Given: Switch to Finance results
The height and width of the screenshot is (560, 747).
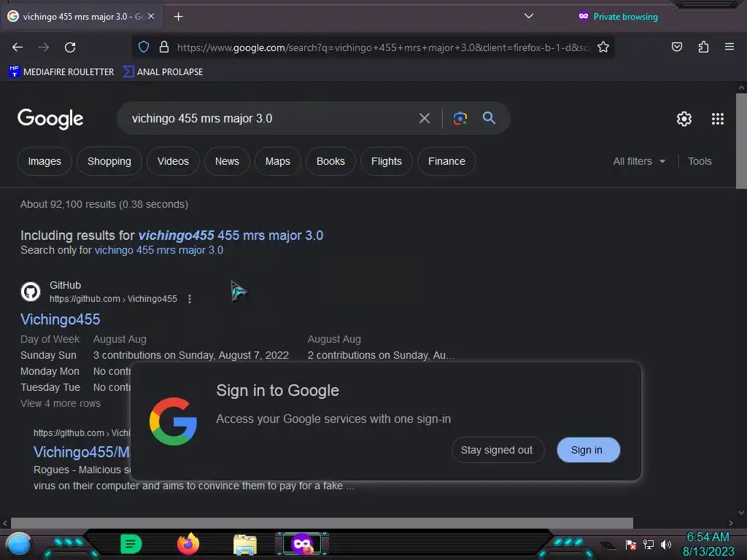Looking at the screenshot, I should (x=446, y=161).
